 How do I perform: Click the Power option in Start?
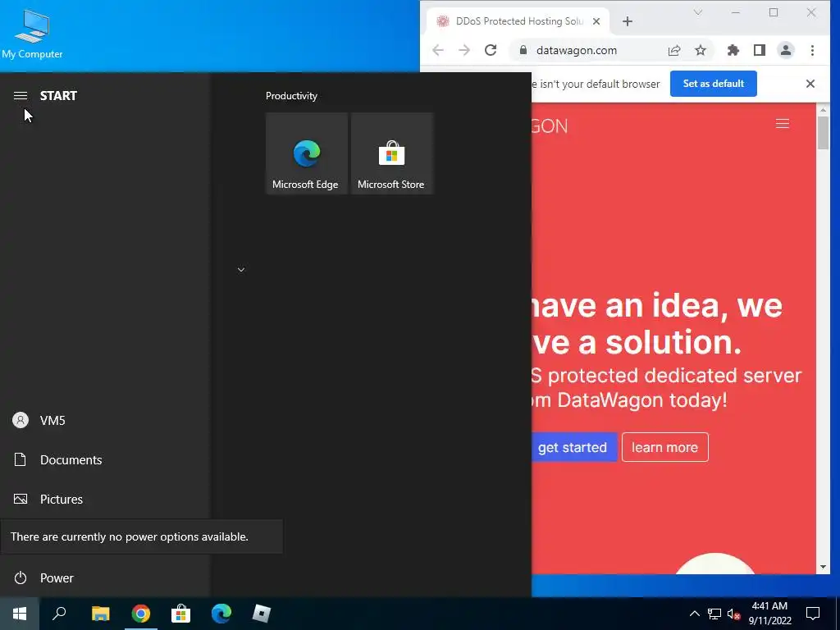coord(104,578)
